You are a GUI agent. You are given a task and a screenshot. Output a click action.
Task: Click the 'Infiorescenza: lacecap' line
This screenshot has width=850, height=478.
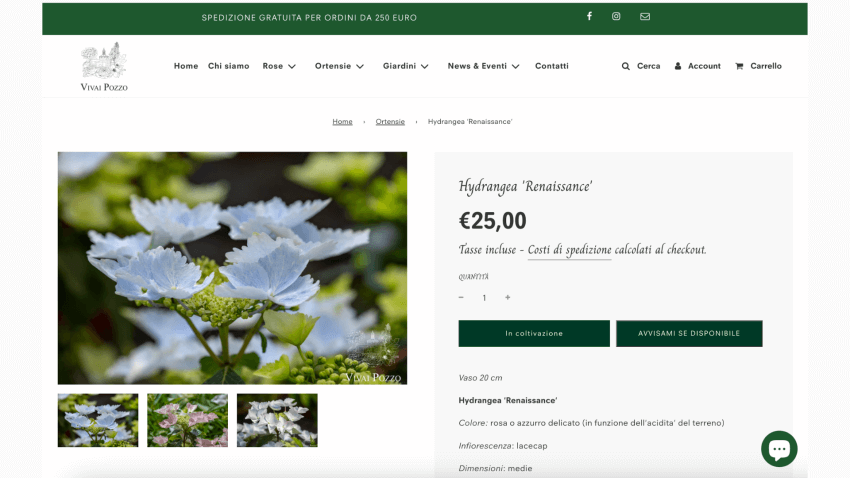pyautogui.click(x=503, y=445)
